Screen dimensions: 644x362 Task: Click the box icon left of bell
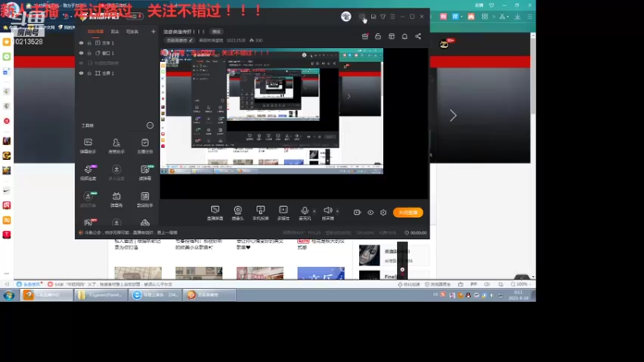click(391, 36)
